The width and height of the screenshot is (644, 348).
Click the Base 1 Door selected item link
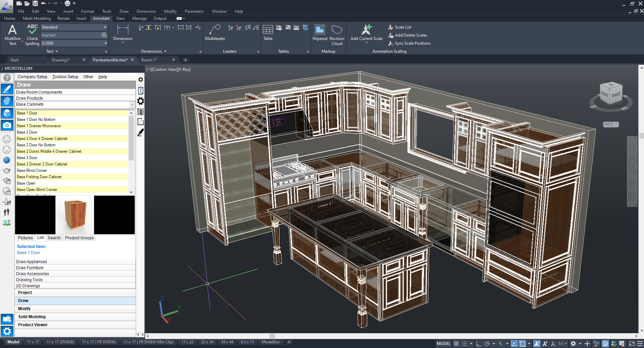pyautogui.click(x=29, y=253)
